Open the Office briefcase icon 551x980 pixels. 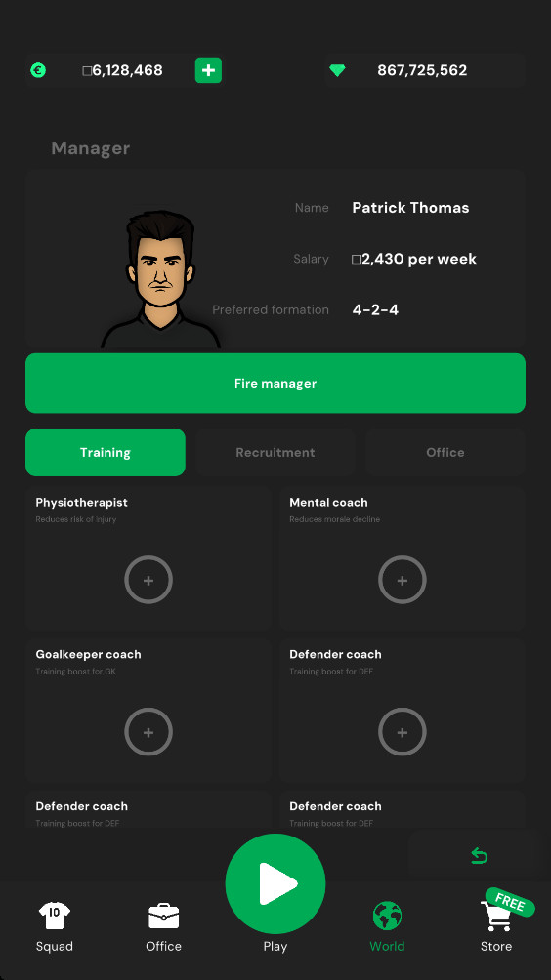[x=164, y=917]
